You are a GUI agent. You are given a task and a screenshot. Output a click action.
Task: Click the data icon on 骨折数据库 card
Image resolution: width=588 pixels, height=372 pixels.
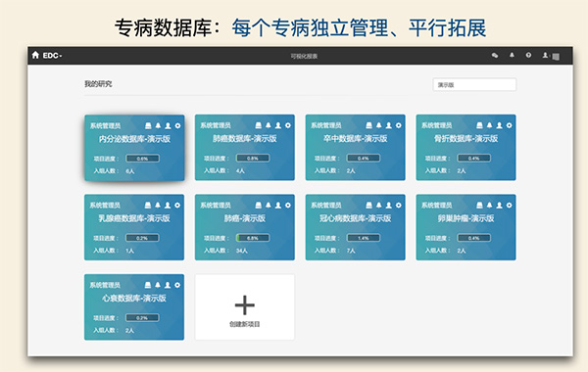[479, 125]
